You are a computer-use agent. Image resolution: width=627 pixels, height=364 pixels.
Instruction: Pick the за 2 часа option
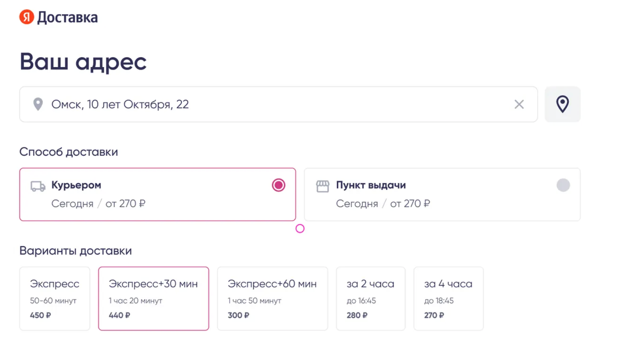coord(370,298)
